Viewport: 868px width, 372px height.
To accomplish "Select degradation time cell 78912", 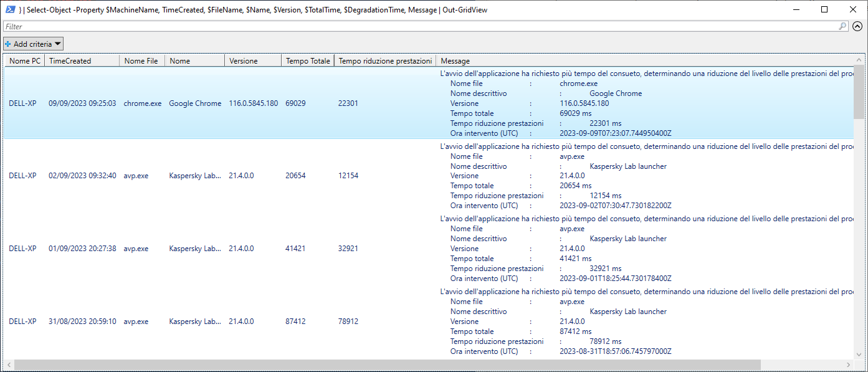I will [348, 322].
